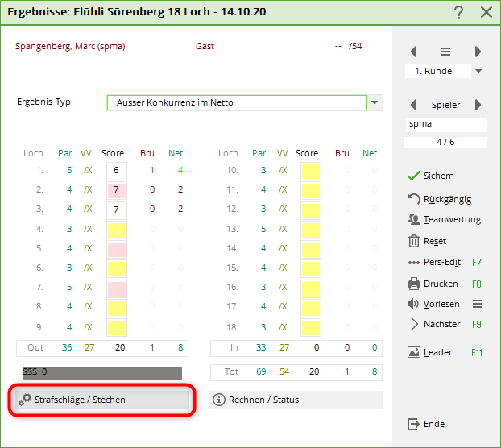Image resolution: width=501 pixels, height=448 pixels.
Task: Click the Rechnen / Status button
Action: pos(296,400)
